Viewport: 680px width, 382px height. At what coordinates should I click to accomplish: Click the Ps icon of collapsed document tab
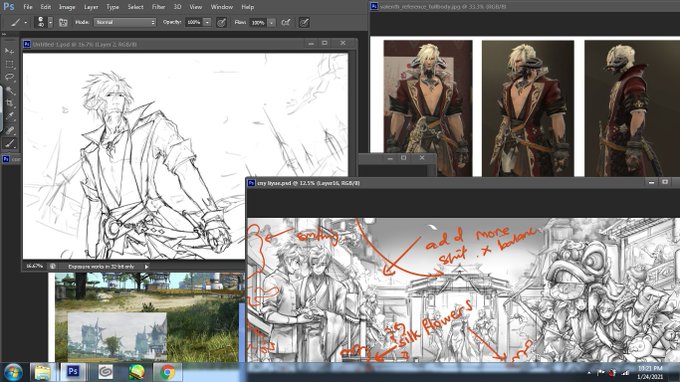click(x=6, y=159)
